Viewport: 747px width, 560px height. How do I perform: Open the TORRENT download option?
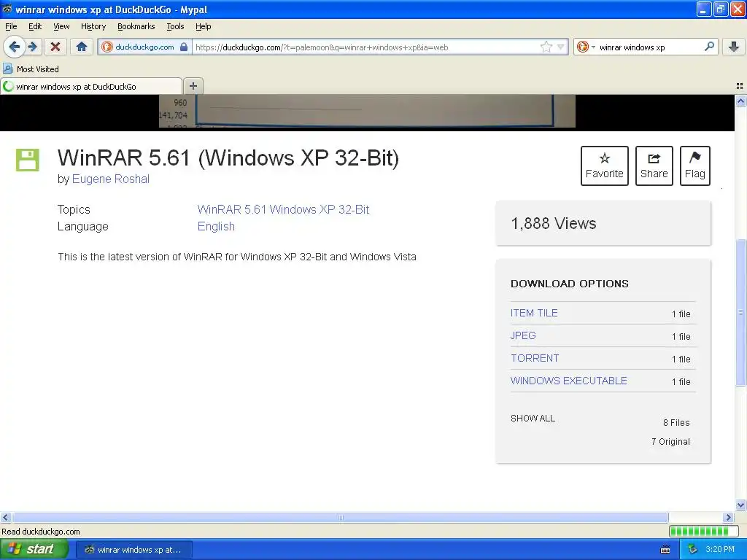[535, 358]
